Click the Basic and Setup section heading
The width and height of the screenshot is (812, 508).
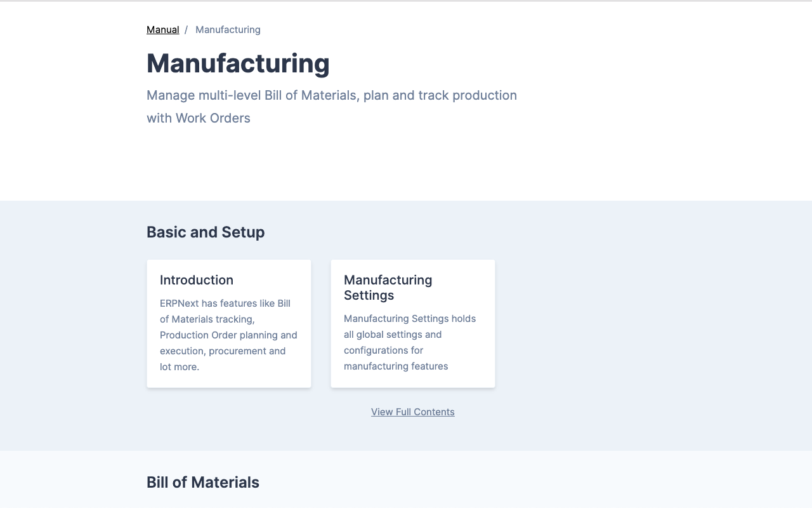[x=205, y=232]
